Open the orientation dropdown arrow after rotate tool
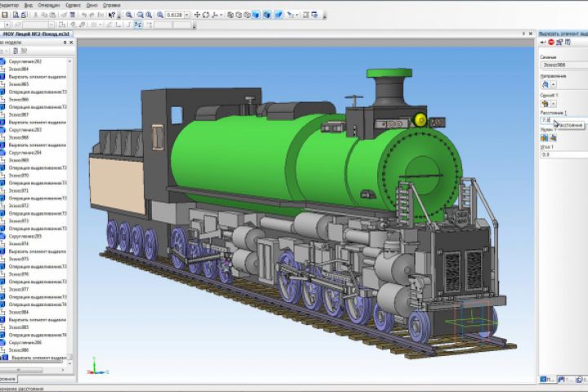The width and height of the screenshot is (588, 392). [221, 15]
